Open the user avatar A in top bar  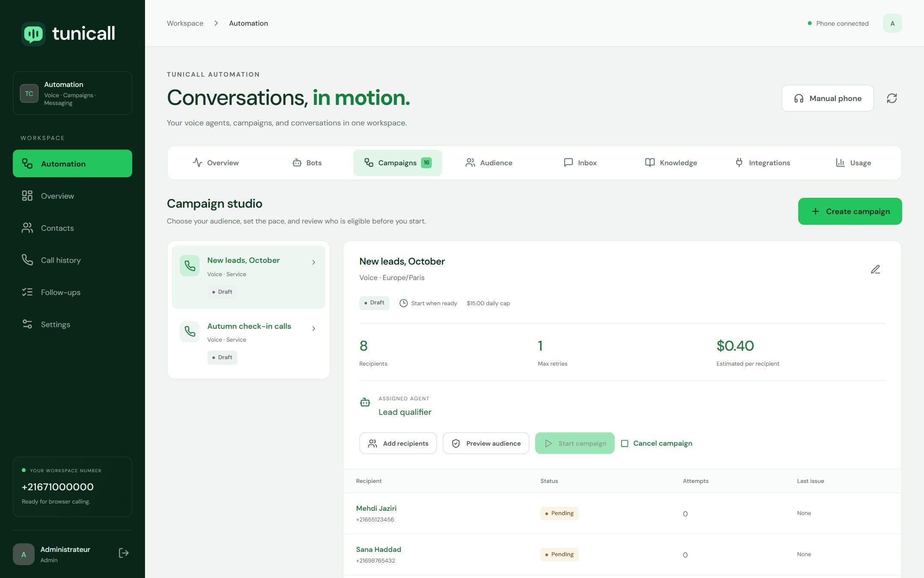tap(892, 23)
